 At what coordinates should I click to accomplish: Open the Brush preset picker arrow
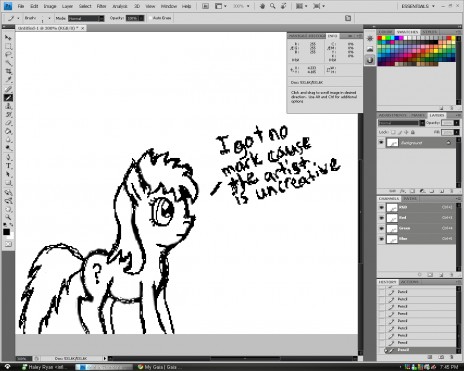tap(49, 18)
